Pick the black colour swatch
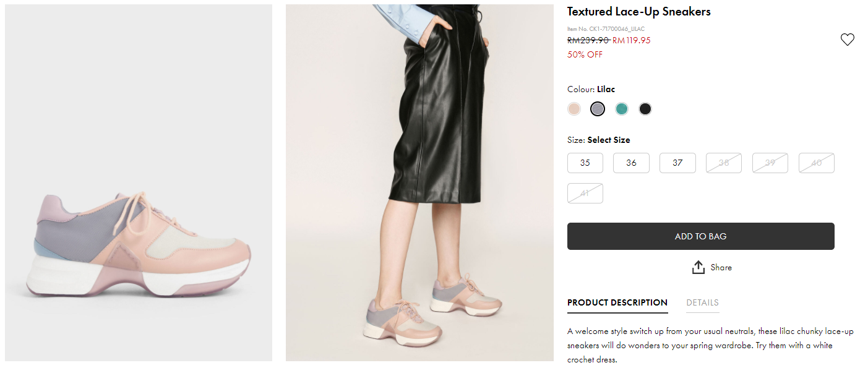The image size is (868, 368). tap(645, 109)
